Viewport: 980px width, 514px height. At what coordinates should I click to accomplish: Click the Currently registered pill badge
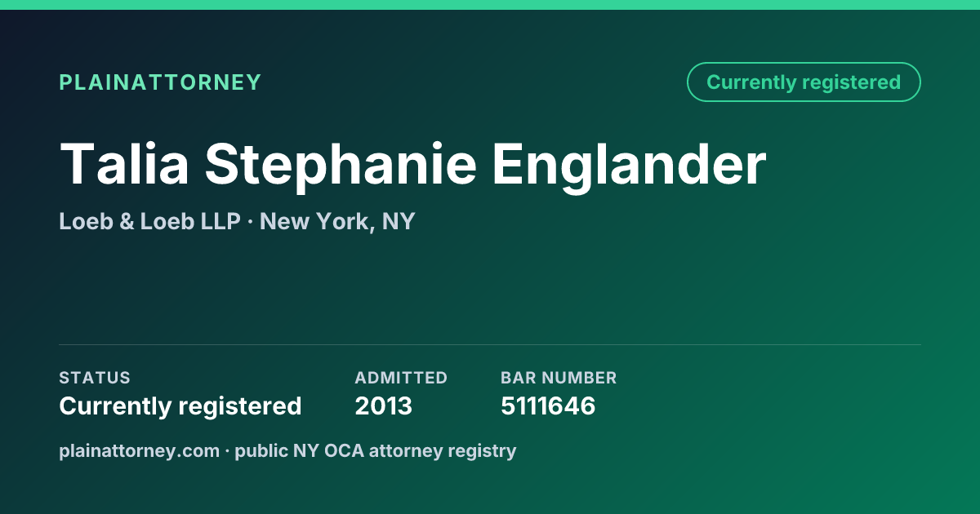(x=804, y=82)
